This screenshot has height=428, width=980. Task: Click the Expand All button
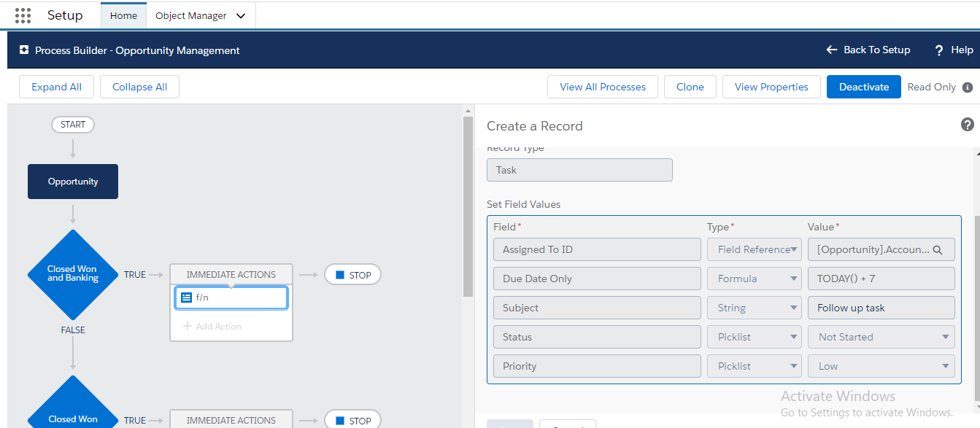click(x=56, y=87)
